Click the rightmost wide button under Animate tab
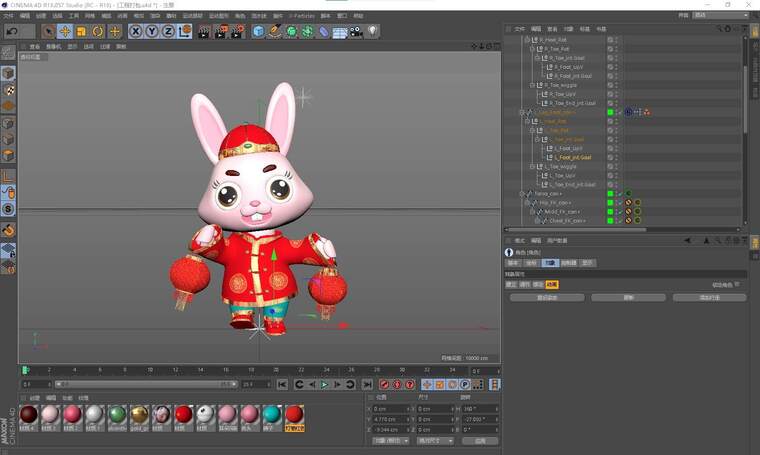The width and height of the screenshot is (760, 455). (x=710, y=298)
